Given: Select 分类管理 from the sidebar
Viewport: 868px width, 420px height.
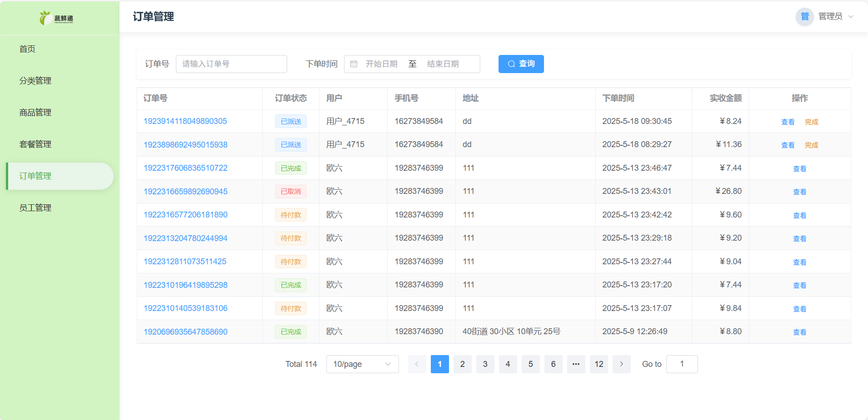Looking at the screenshot, I should [35, 81].
